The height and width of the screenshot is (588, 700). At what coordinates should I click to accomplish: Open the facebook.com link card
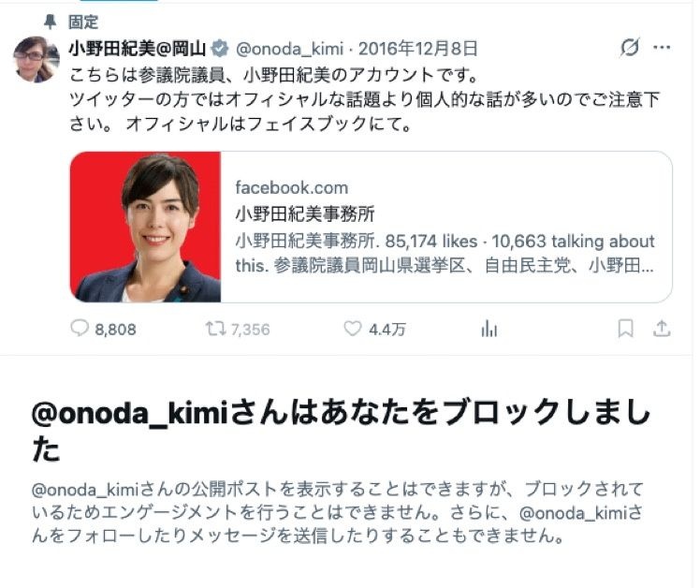point(371,227)
